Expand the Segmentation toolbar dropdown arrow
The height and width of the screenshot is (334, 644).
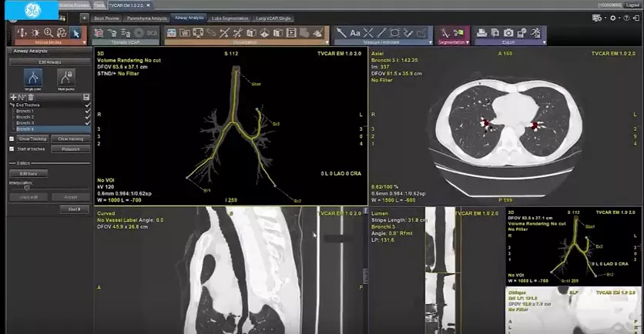click(x=468, y=42)
